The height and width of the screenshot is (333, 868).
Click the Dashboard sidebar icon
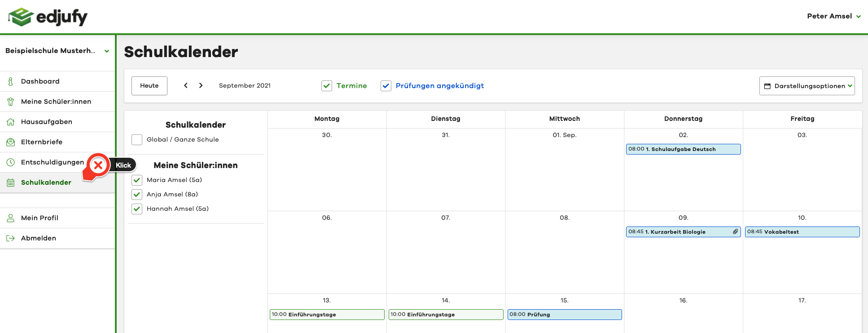point(10,81)
